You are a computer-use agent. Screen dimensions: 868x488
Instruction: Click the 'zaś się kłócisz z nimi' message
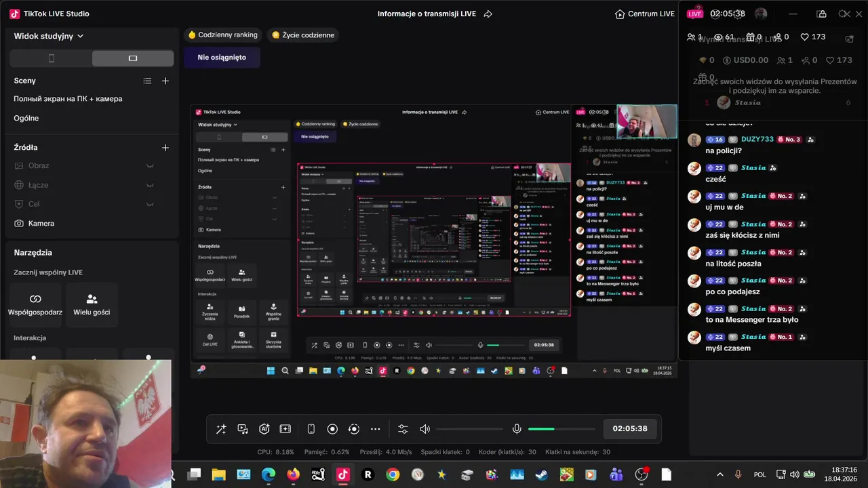[x=743, y=235]
